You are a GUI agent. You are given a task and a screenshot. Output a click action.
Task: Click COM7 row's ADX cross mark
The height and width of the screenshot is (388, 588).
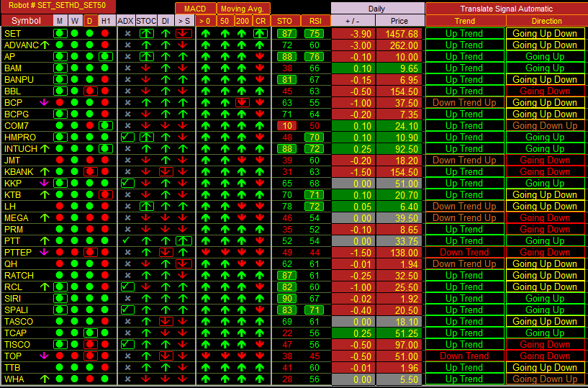click(x=127, y=126)
